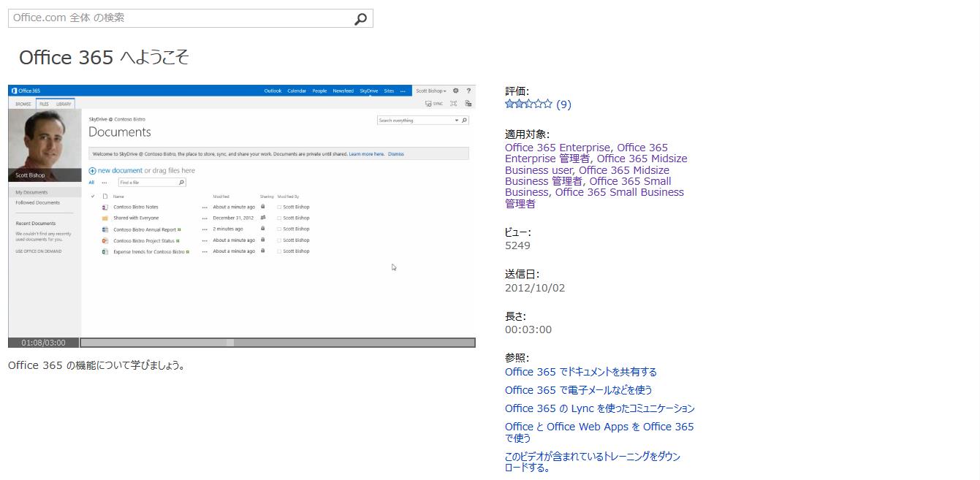Click the new document link
Viewport: 980px width, 480px height.
click(120, 170)
